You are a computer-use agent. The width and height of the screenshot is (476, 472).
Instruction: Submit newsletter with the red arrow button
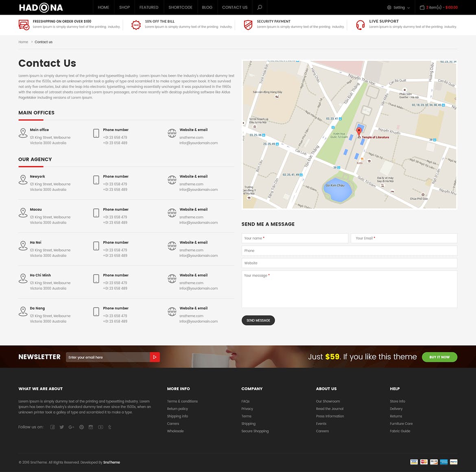pos(155,357)
